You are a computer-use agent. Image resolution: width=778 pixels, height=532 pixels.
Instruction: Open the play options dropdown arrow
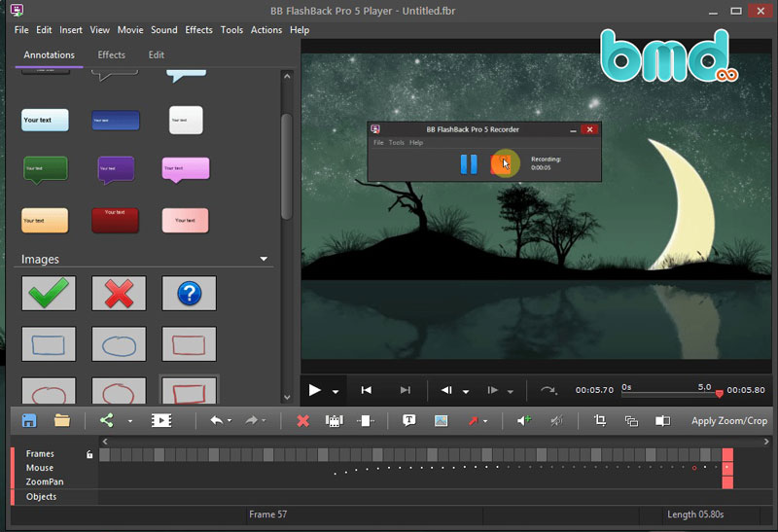pyautogui.click(x=336, y=392)
